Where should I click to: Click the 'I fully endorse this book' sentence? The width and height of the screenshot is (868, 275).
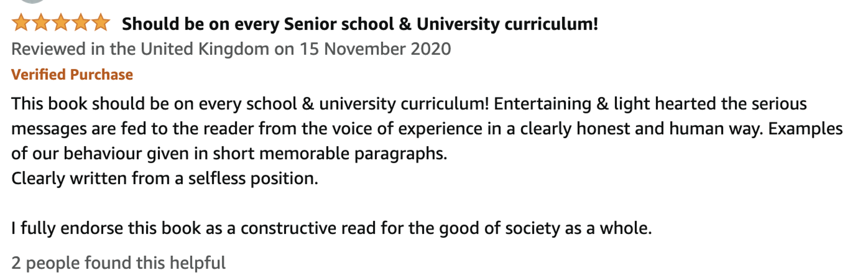pyautogui.click(x=331, y=228)
